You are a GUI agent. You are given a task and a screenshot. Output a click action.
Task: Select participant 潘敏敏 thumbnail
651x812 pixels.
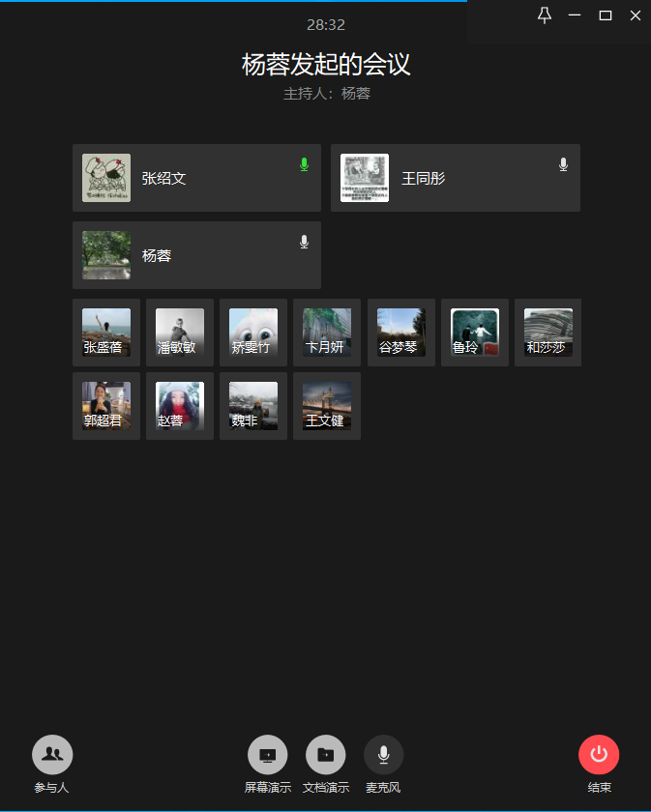[x=180, y=333]
